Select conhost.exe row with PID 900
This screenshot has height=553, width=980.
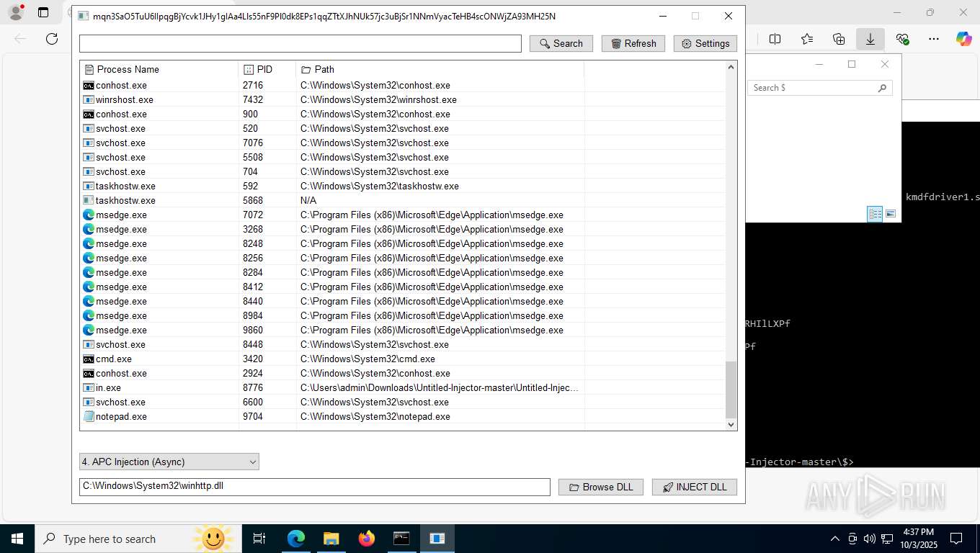coord(403,114)
